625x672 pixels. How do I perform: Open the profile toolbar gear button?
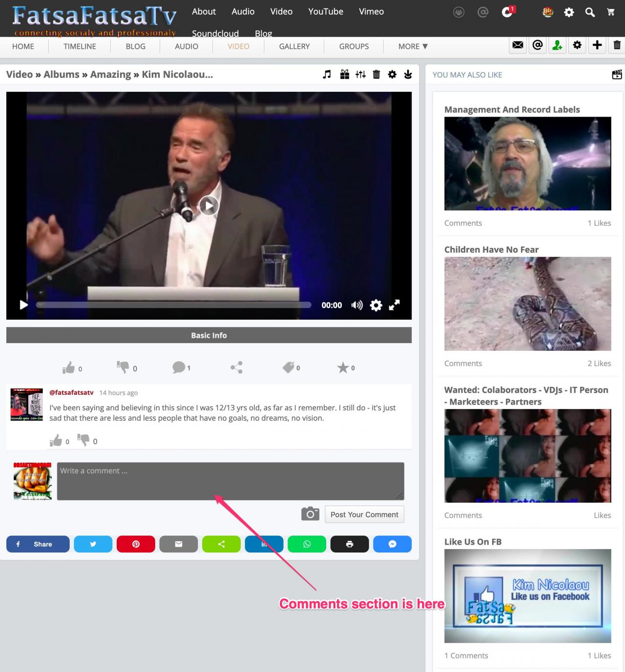577,45
